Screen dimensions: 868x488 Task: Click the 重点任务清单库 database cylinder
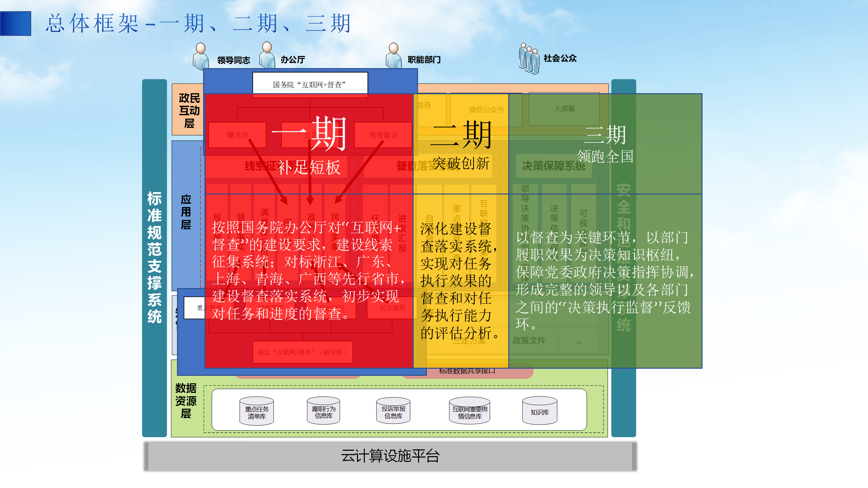tap(257, 411)
